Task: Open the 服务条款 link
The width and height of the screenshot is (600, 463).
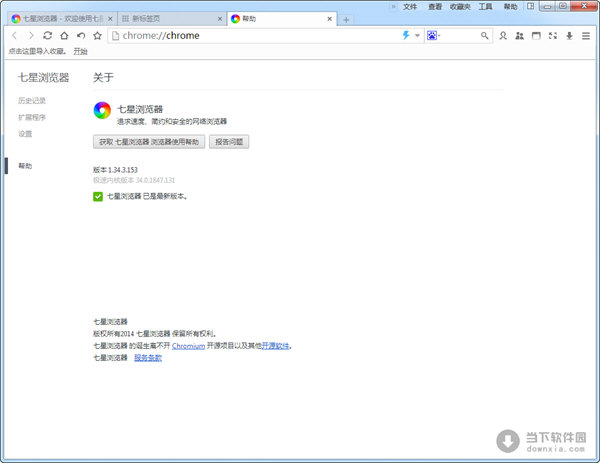Action: pos(148,358)
